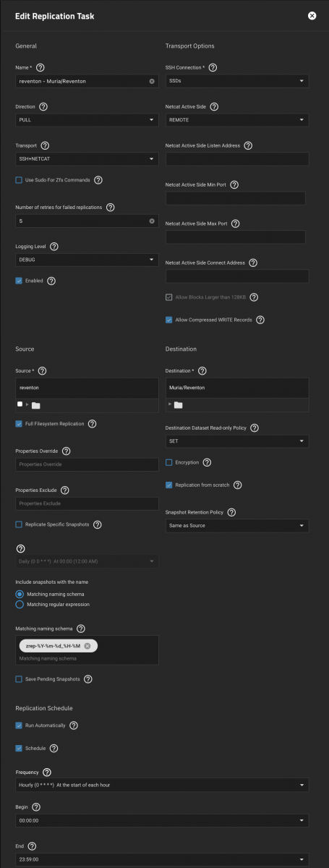Show help for Replication from scratch
This screenshot has height=868, width=329.
(x=237, y=485)
